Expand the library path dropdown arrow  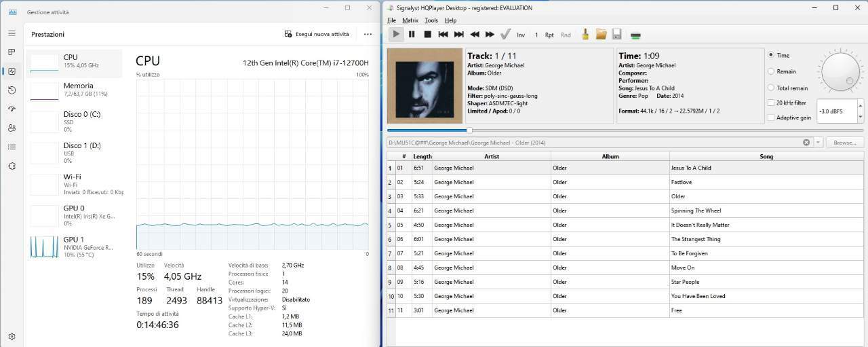(x=818, y=143)
